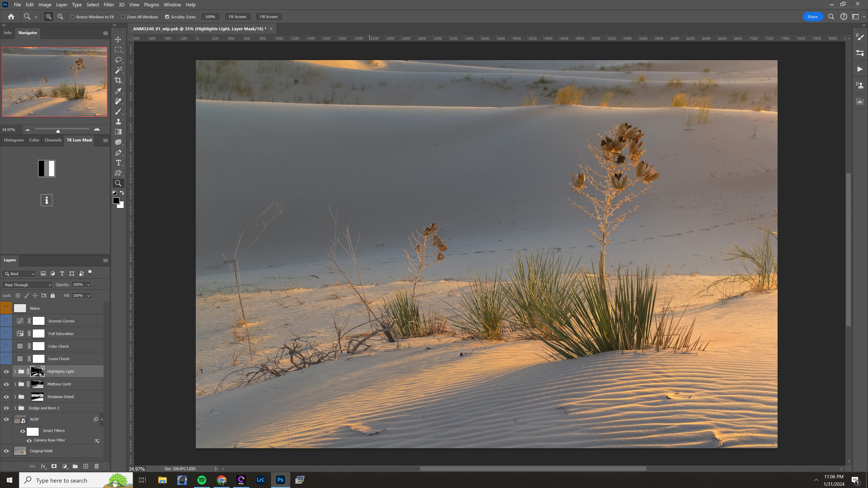868x488 pixels.
Task: Select the Move tool
Action: (118, 39)
